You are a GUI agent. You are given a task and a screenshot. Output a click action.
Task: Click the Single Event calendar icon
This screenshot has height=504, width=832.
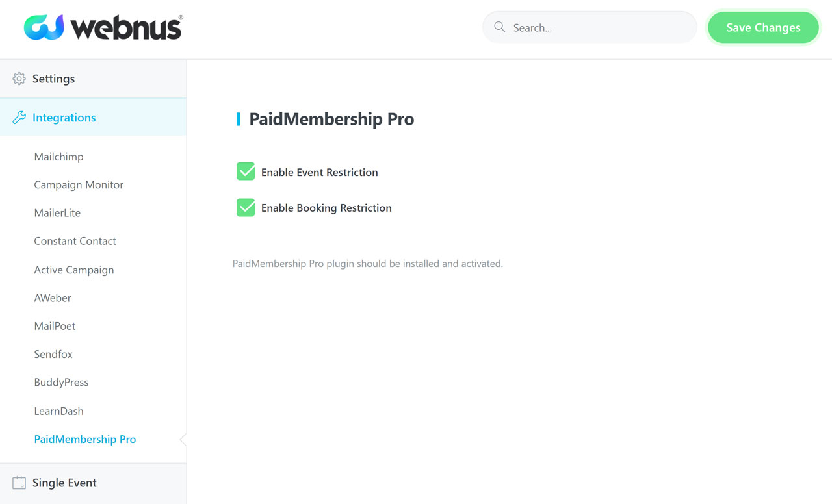tap(19, 483)
